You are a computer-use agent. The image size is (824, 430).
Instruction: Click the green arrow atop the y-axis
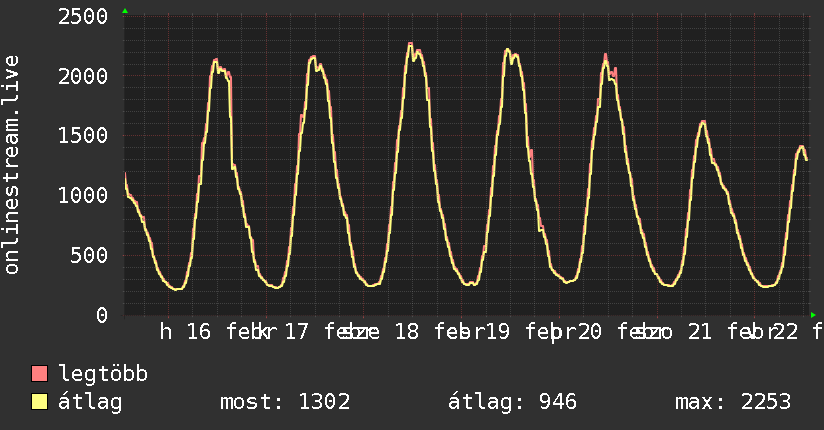click(125, 11)
